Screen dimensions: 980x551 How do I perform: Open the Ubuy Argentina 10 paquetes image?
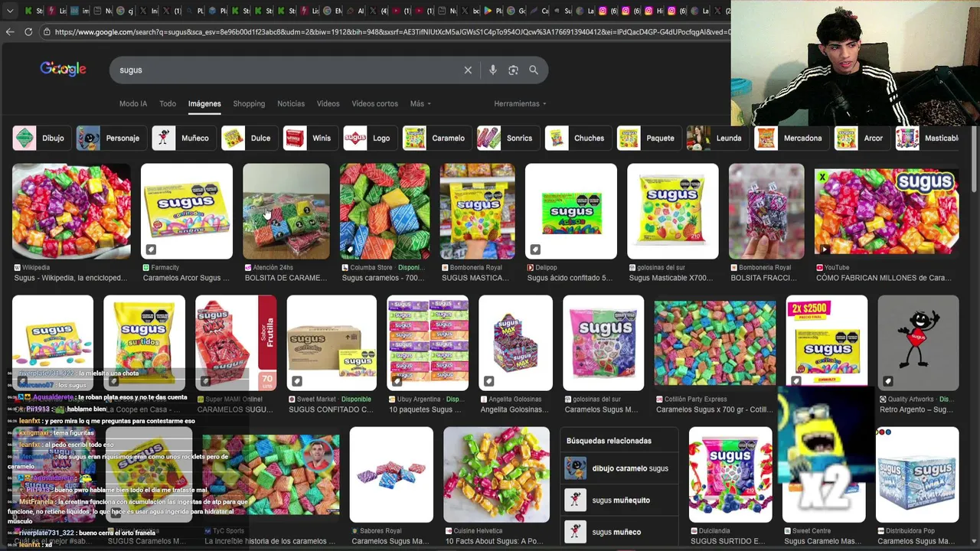tap(428, 343)
